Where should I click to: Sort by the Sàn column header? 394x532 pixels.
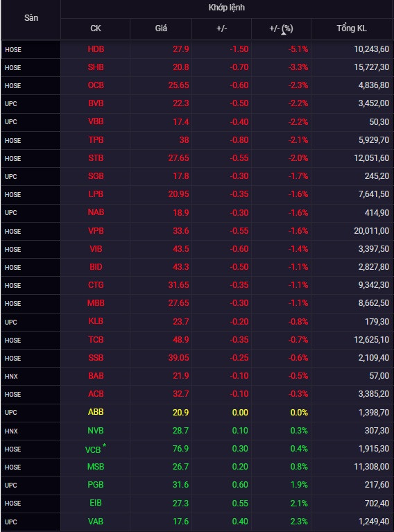[x=31, y=18]
